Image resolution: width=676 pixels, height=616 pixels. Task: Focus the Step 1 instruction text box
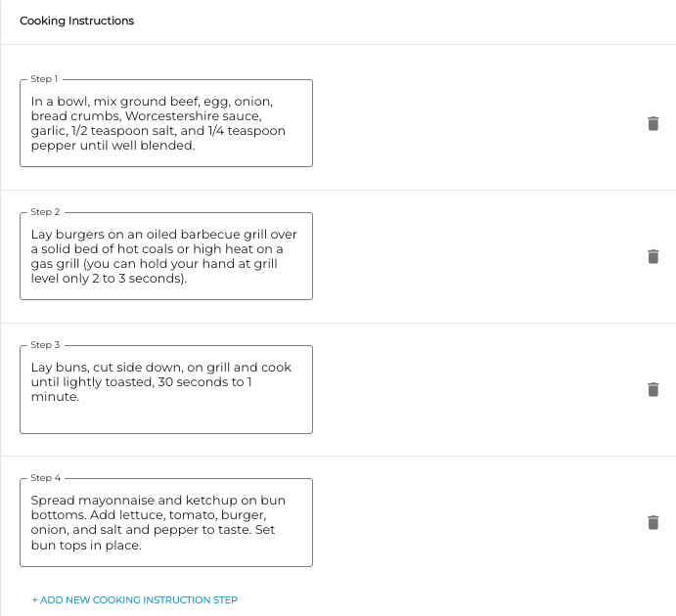(x=166, y=123)
